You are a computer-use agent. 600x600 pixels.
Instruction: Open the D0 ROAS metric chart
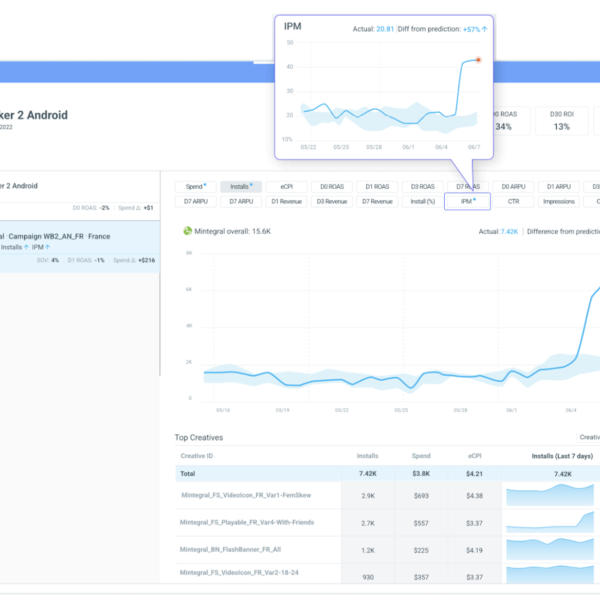point(332,187)
